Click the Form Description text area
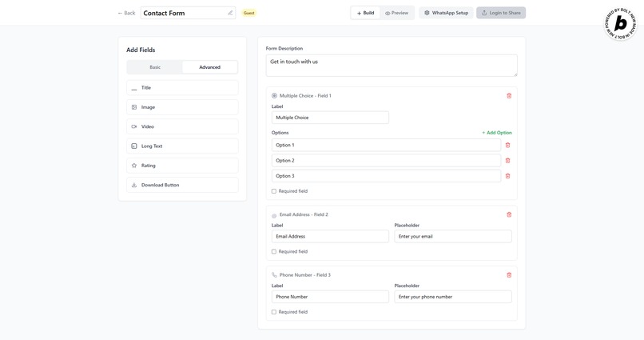Viewport: 644px width, 340px height. (x=392, y=66)
